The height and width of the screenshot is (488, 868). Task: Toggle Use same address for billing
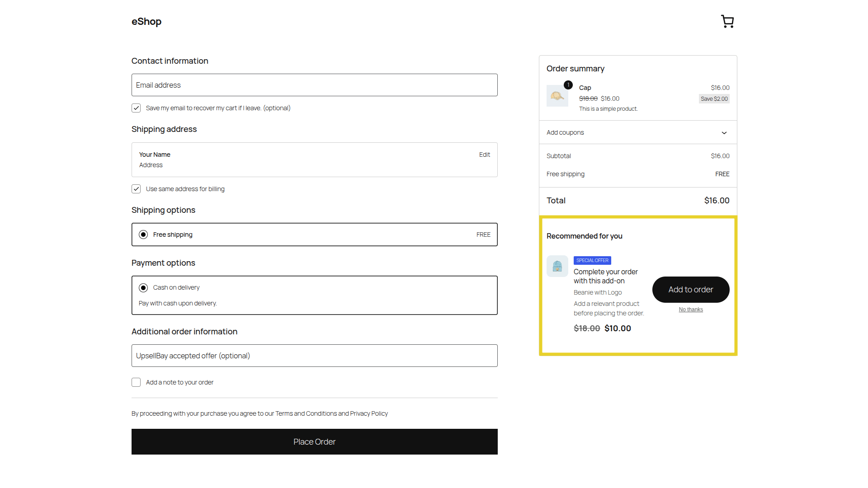pyautogui.click(x=136, y=189)
